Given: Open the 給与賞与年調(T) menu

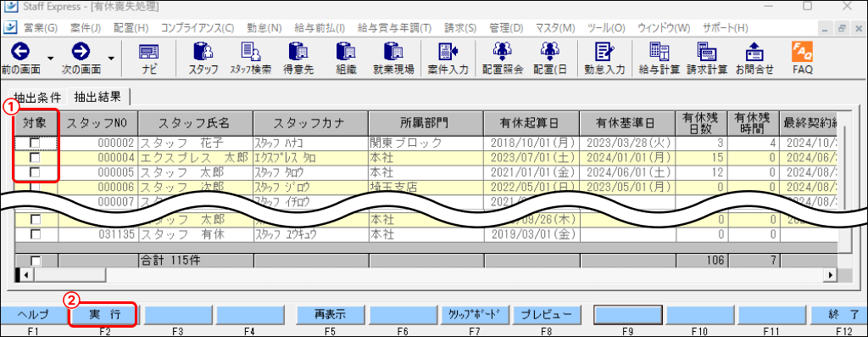Looking at the screenshot, I should click(395, 28).
